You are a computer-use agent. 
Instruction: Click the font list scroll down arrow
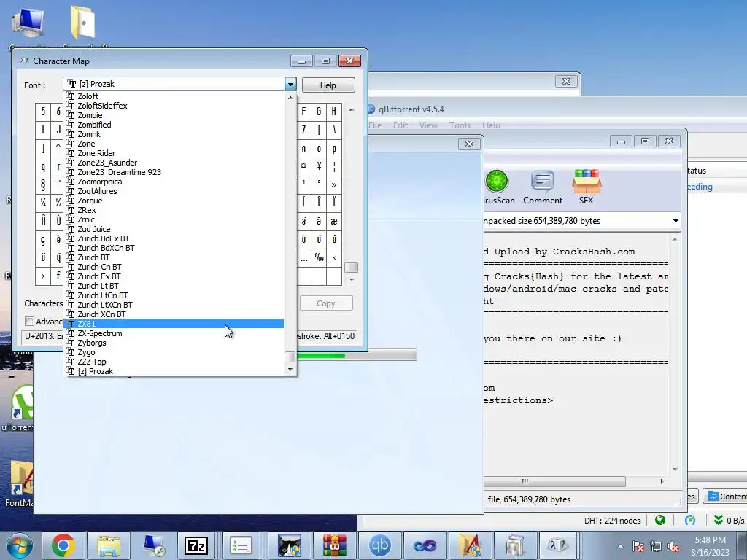click(x=290, y=370)
